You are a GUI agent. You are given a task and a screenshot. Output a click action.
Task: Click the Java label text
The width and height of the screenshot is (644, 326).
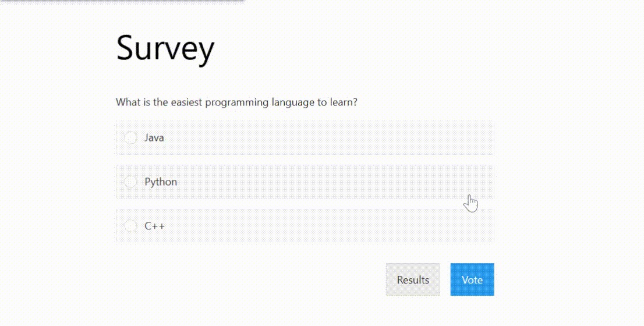coord(154,138)
